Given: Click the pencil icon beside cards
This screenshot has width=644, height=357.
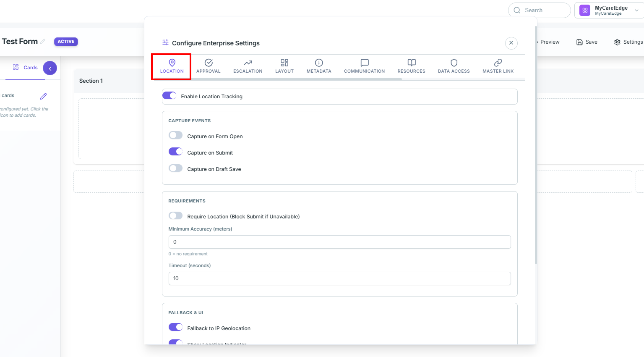Looking at the screenshot, I should [x=43, y=96].
